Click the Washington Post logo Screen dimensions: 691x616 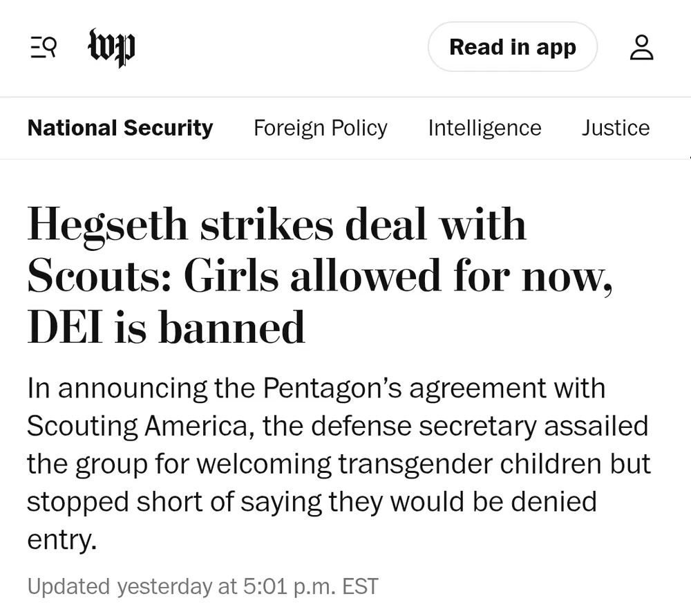click(111, 48)
